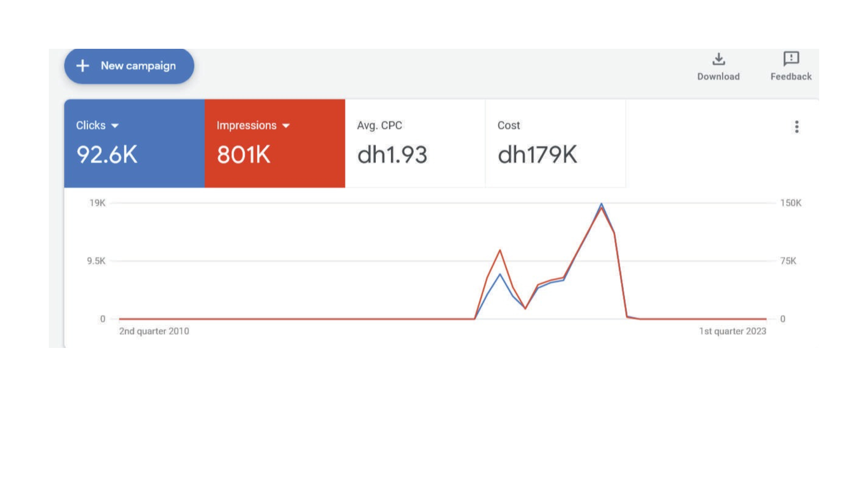Click the Download arrow icon
Viewport: 868px width, 488px height.
tap(718, 59)
